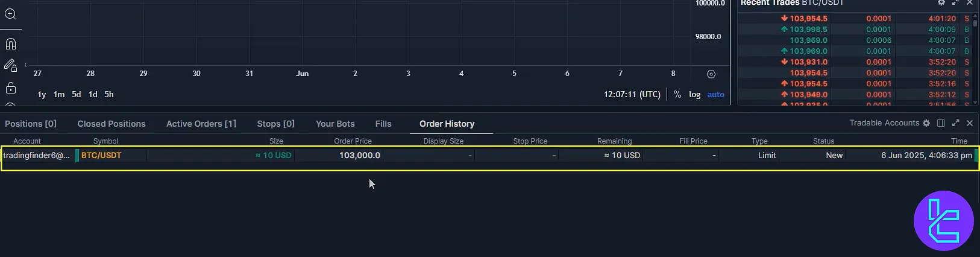Open Tradable Accounts settings gear
980x257 pixels.
tap(926, 123)
